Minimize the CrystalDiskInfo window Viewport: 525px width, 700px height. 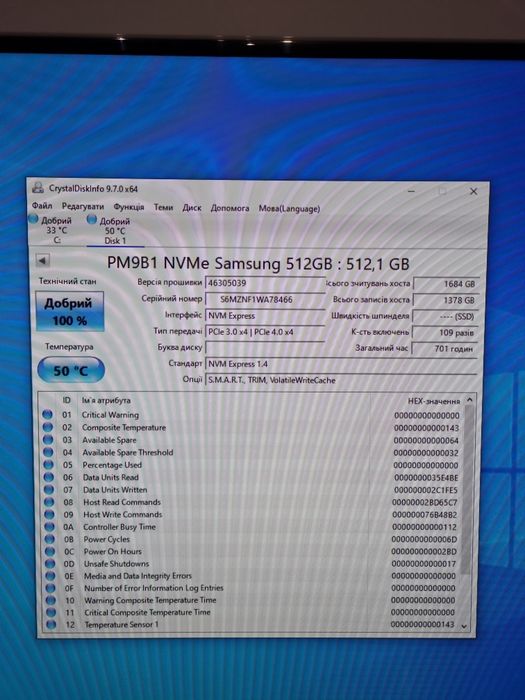point(411,191)
